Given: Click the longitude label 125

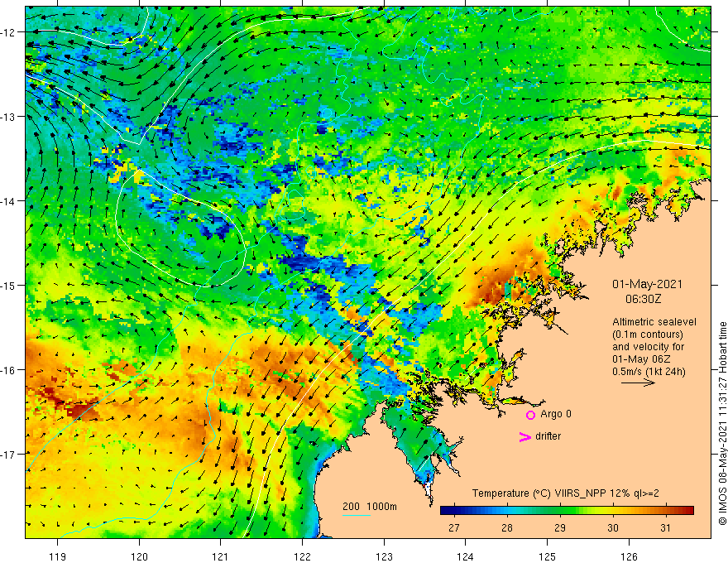Looking at the screenshot, I should (548, 556).
